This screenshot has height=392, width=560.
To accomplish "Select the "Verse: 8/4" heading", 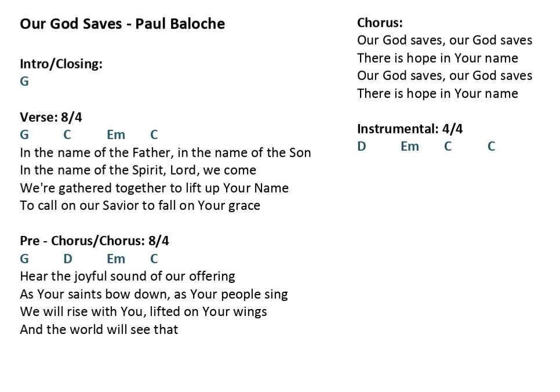I will coord(51,117).
